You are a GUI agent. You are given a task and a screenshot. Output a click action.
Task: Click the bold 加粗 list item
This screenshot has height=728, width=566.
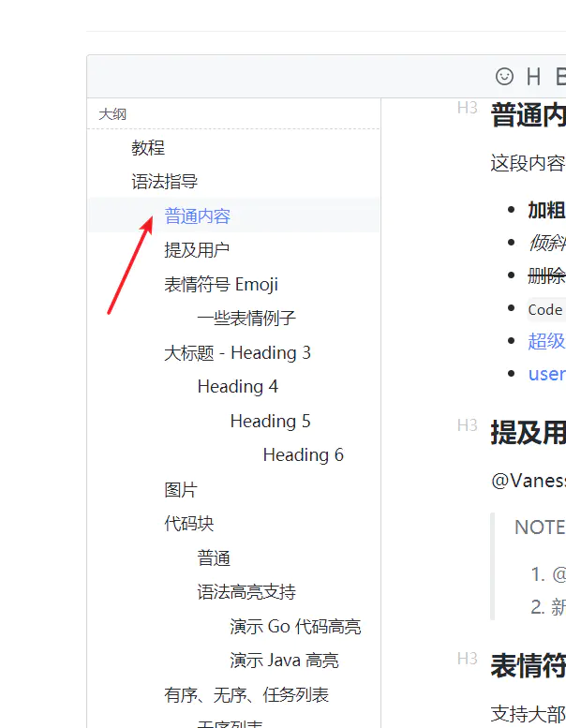click(x=546, y=210)
